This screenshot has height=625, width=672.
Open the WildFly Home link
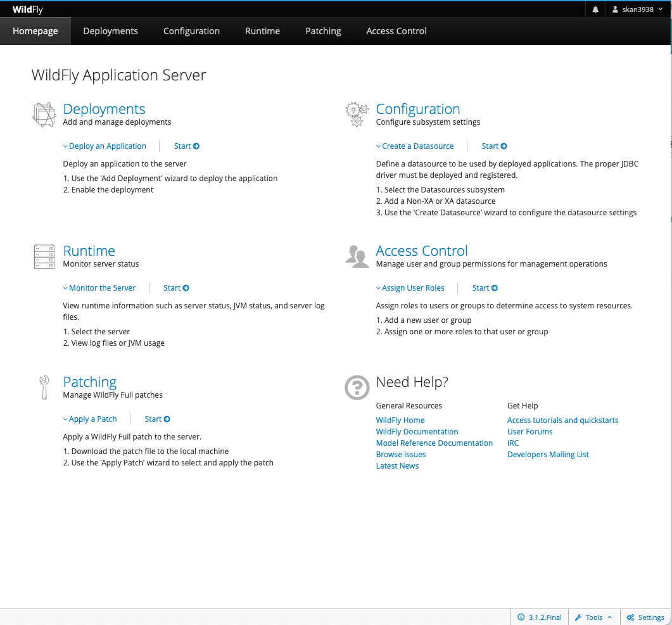click(x=400, y=420)
